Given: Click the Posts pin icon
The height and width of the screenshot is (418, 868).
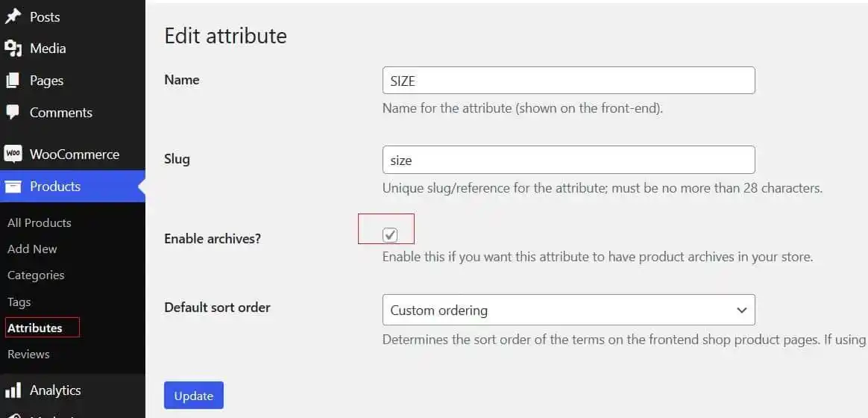Looking at the screenshot, I should pyautogui.click(x=13, y=16).
